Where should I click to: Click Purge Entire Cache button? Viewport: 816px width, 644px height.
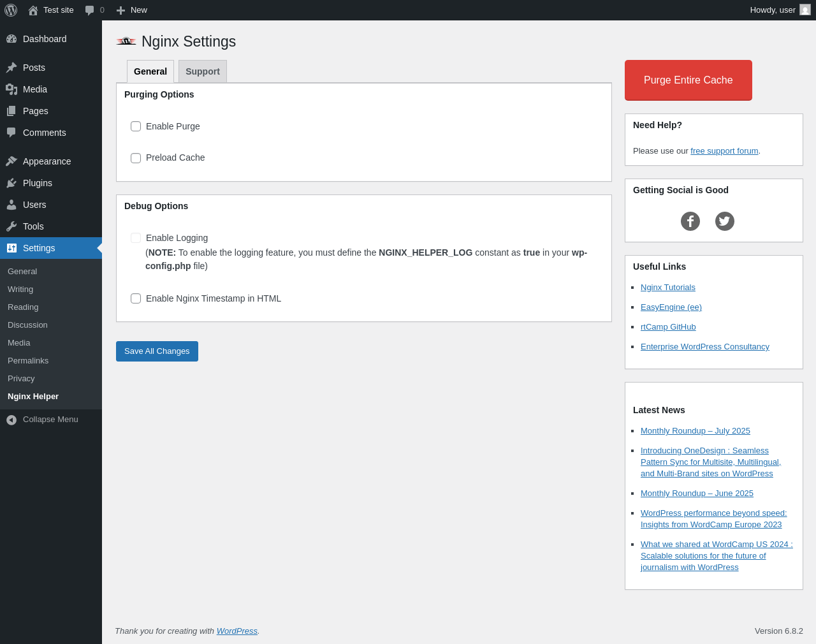[x=688, y=80]
